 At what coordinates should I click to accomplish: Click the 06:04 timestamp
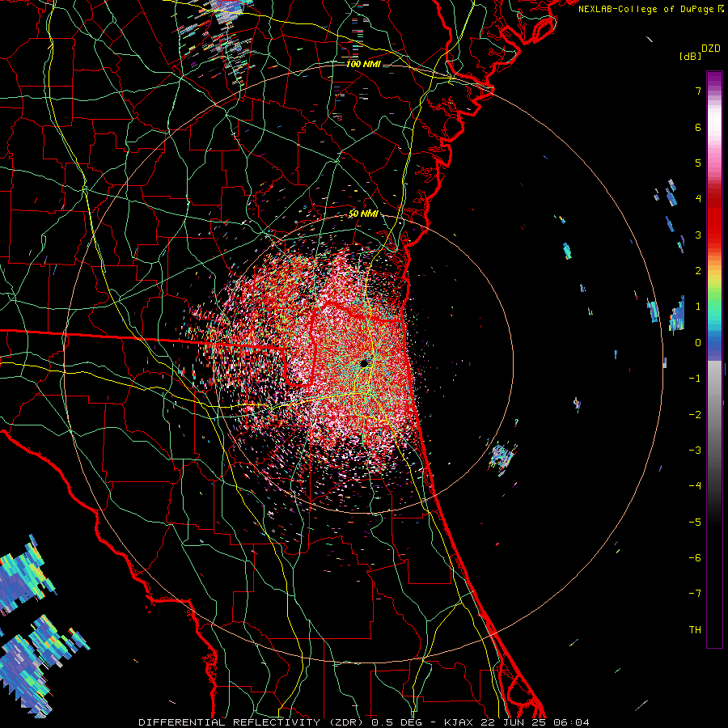(571, 722)
